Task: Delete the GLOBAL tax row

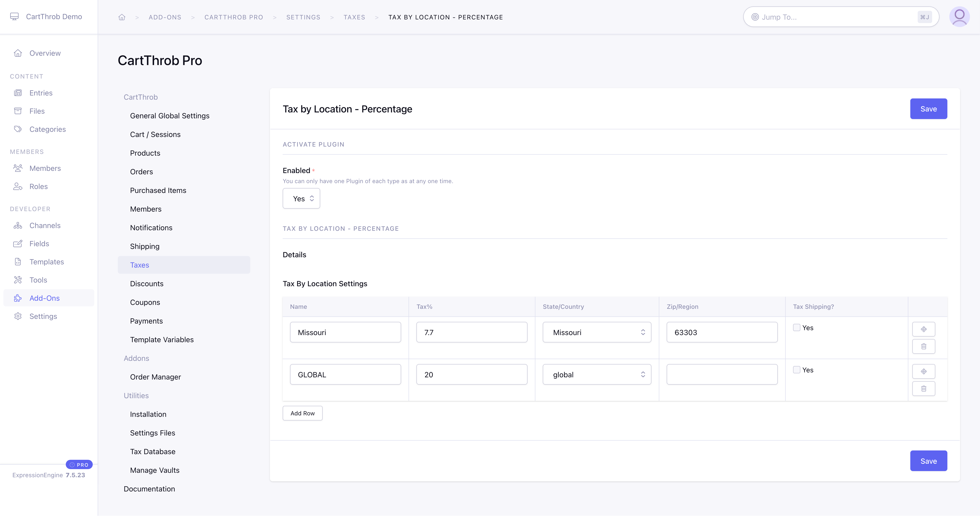Action: point(923,389)
